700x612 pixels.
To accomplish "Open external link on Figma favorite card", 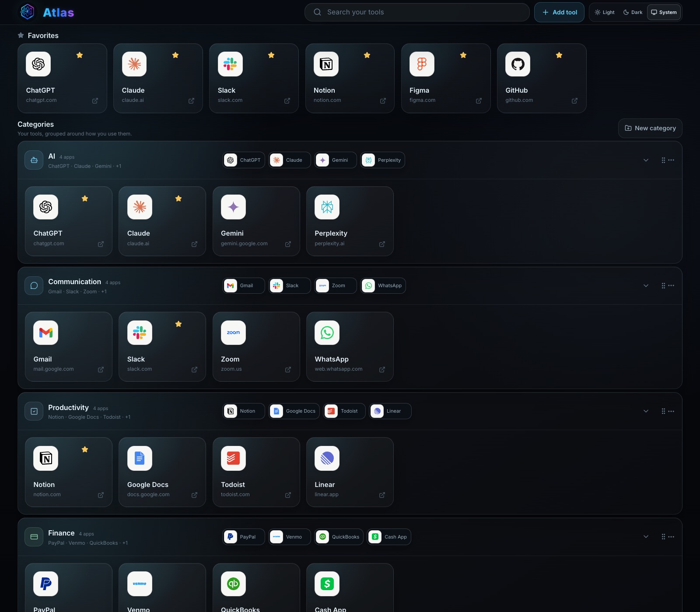I will [x=479, y=101].
